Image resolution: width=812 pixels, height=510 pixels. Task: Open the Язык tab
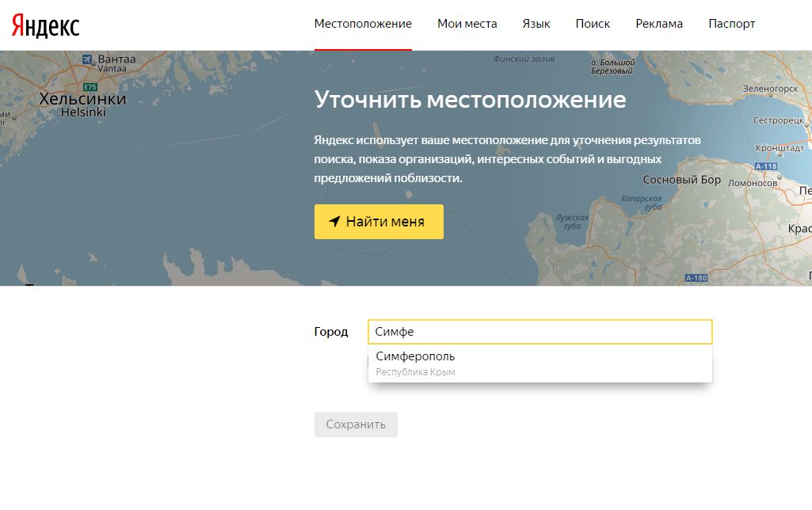536,24
